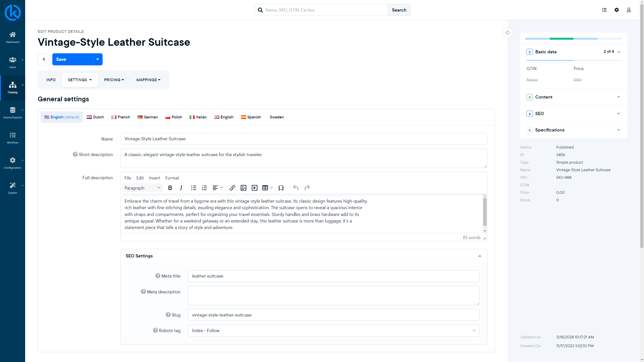
Task: Open the Dashboard from the sidebar
Action: pos(13,37)
